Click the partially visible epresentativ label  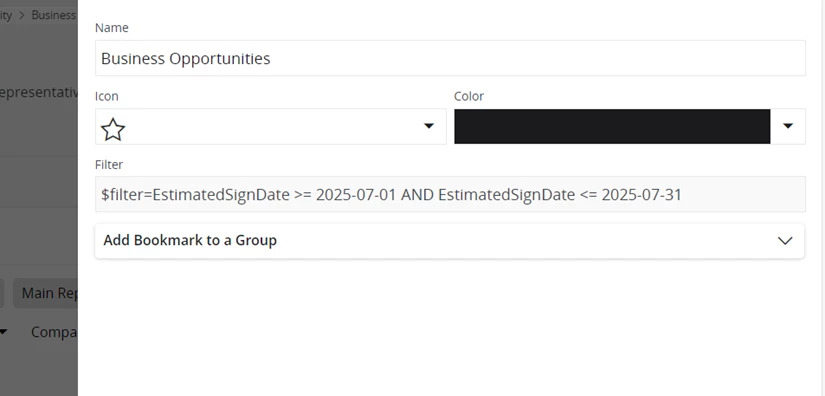click(39, 93)
